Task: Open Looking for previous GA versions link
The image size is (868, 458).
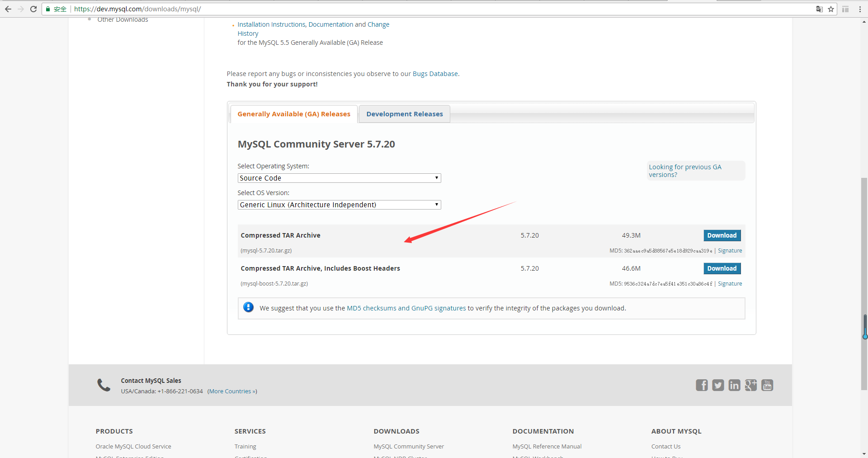Action: click(x=685, y=171)
